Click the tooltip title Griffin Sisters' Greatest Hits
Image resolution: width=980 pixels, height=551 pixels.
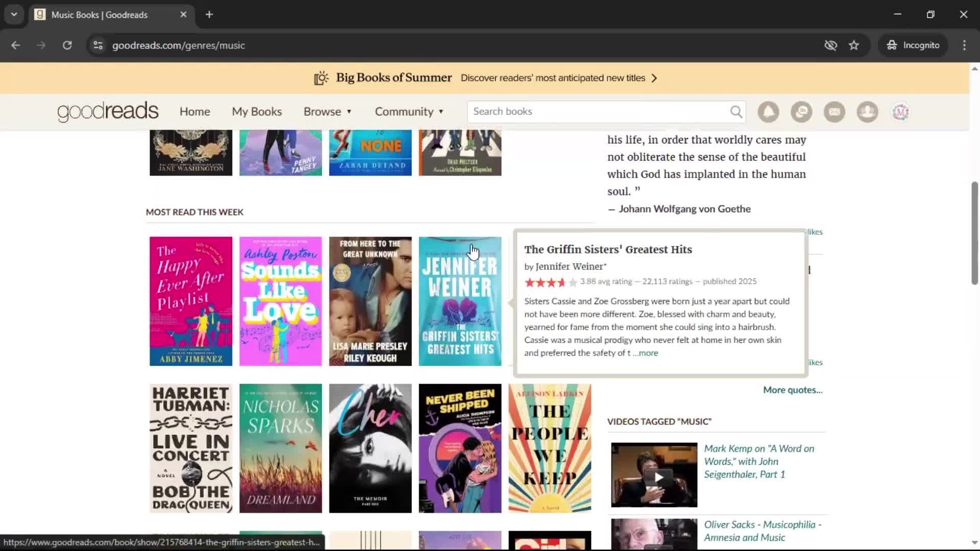click(x=608, y=249)
